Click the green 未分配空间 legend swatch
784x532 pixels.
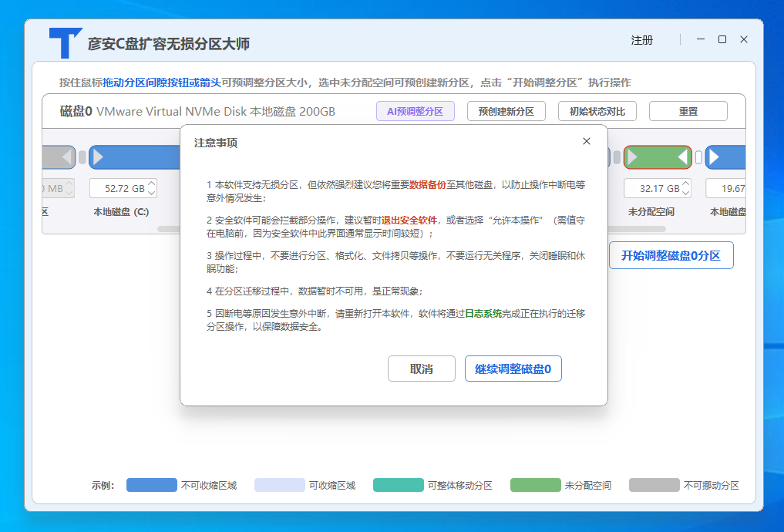click(536, 485)
